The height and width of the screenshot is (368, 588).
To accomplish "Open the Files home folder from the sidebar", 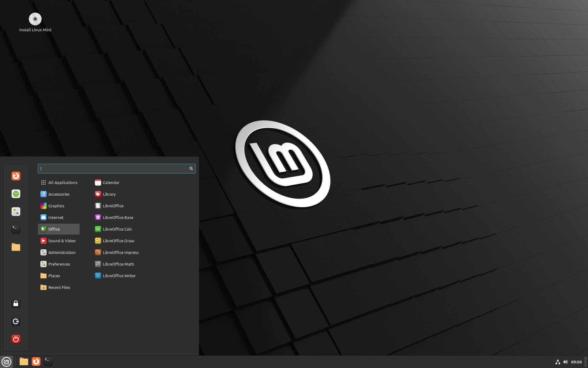I will pos(16,247).
